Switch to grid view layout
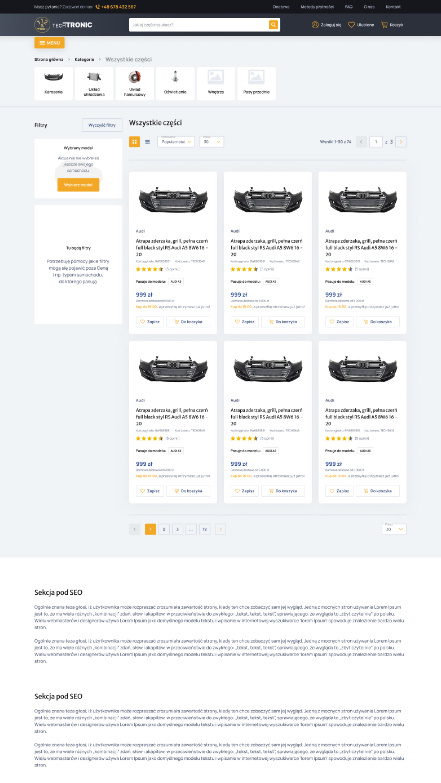441x783 pixels. coord(134,142)
